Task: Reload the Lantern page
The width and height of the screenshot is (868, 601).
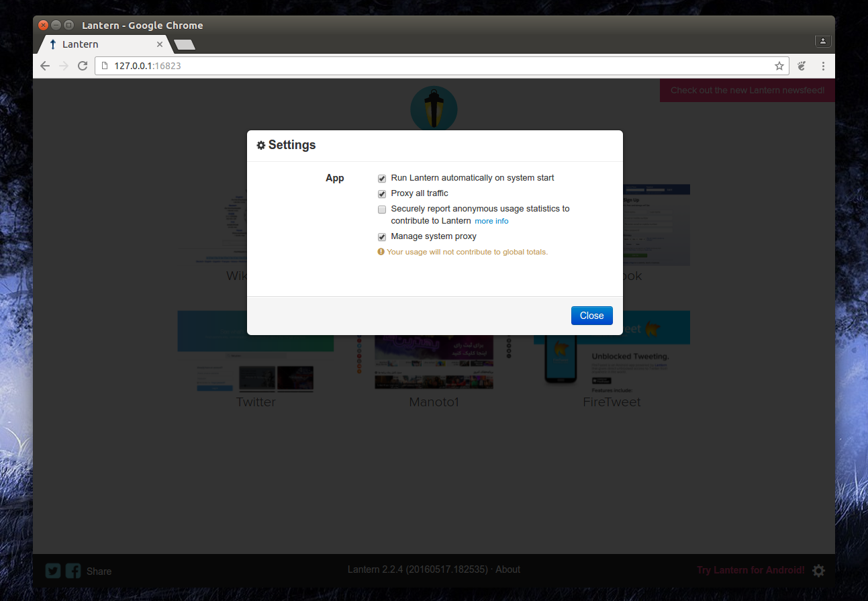Action: [x=83, y=66]
